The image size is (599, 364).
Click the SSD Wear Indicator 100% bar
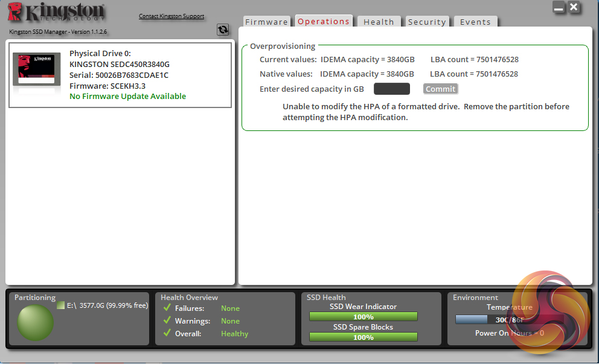point(364,317)
